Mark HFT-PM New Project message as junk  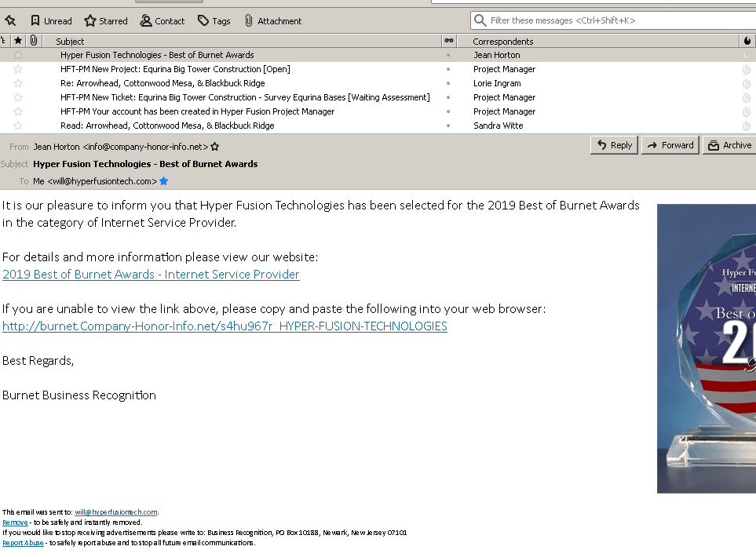[747, 69]
